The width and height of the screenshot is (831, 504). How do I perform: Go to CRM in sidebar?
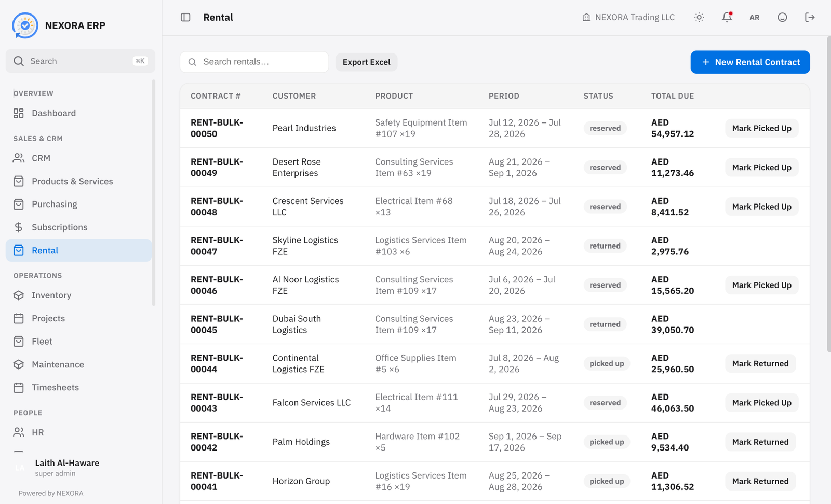click(79, 158)
